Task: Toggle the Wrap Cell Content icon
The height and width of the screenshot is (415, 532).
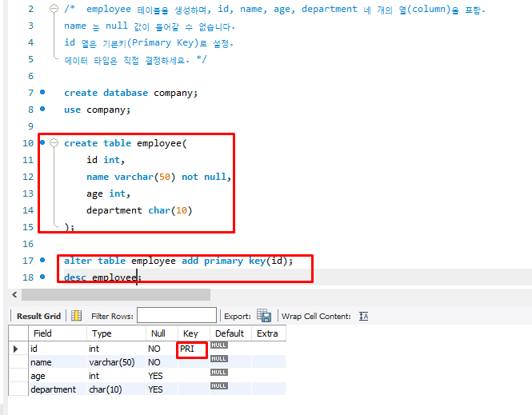Action: (364, 316)
